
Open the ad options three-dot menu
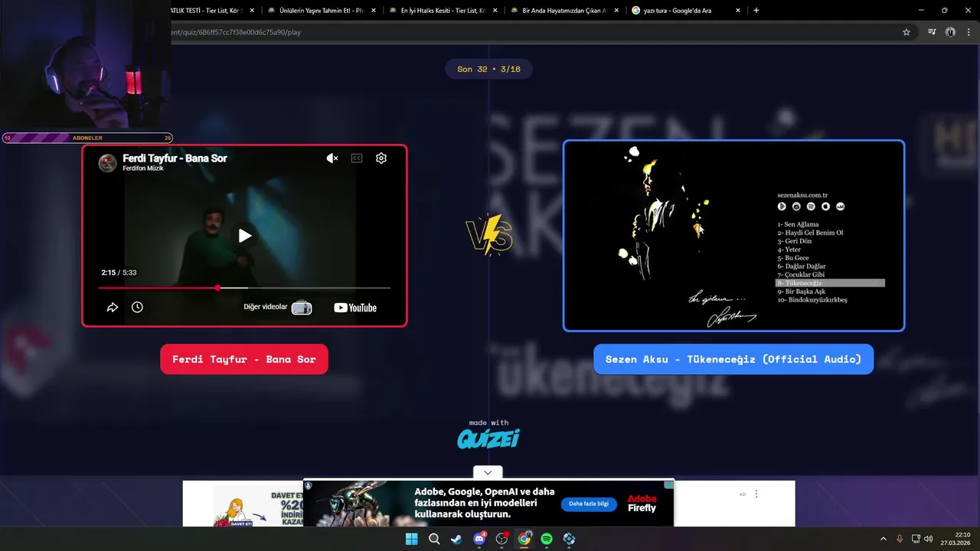[x=756, y=494]
